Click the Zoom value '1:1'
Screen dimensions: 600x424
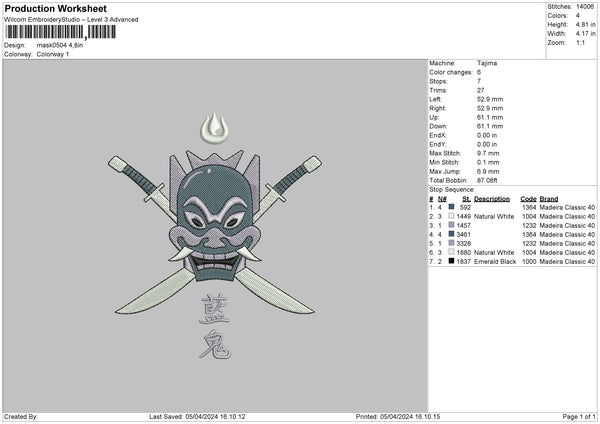click(x=580, y=42)
